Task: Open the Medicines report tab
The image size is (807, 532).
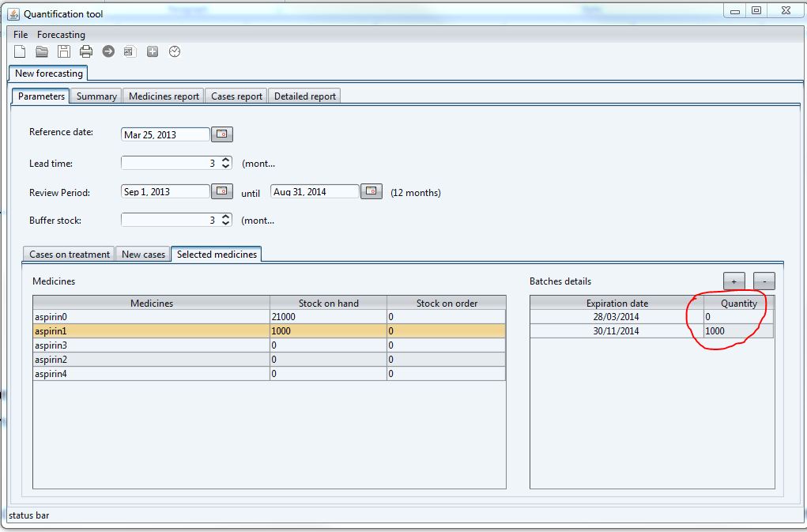Action: click(164, 96)
